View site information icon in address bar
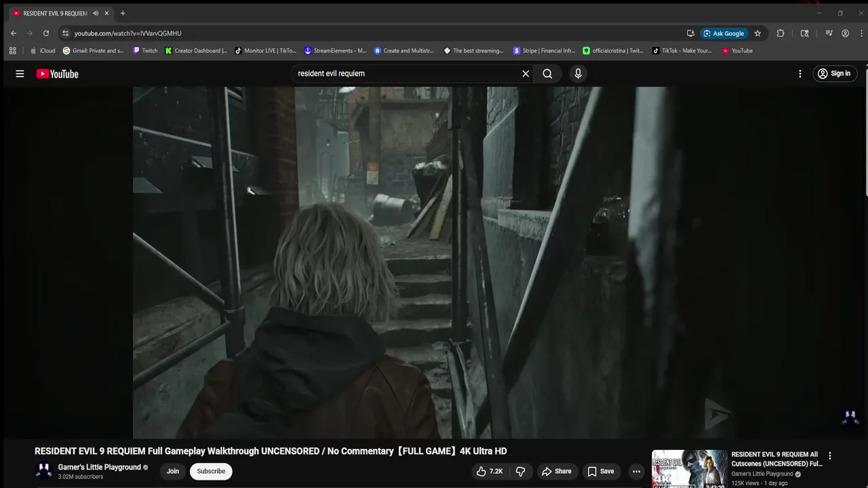The image size is (868, 488). click(x=65, y=33)
